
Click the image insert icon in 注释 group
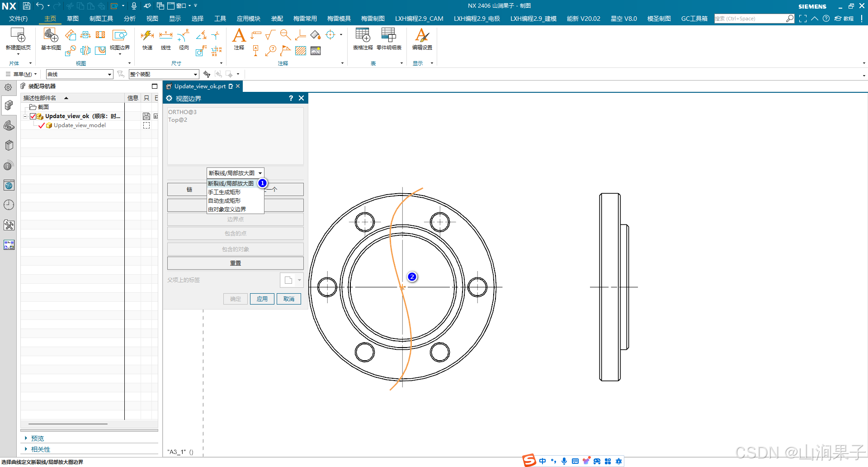click(x=316, y=51)
